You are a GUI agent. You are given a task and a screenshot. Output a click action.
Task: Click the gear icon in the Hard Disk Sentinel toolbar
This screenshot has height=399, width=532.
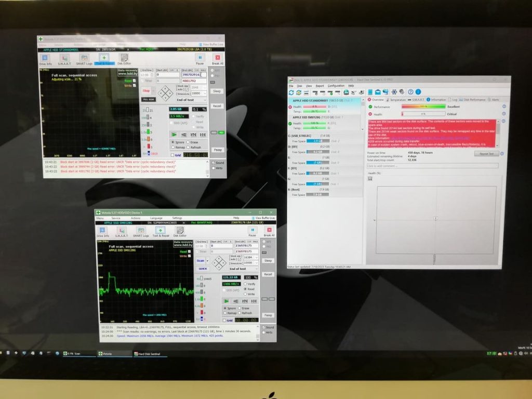click(394, 92)
